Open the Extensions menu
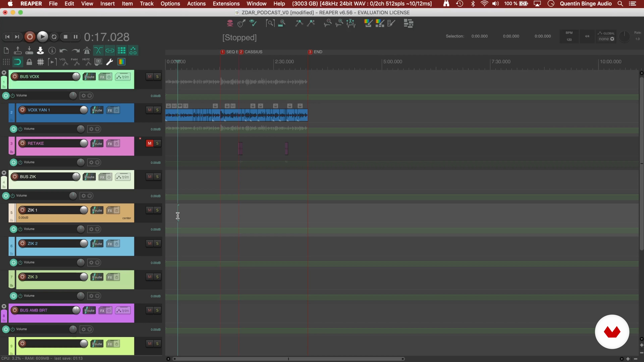Image resolution: width=644 pixels, height=362 pixels. (226, 4)
